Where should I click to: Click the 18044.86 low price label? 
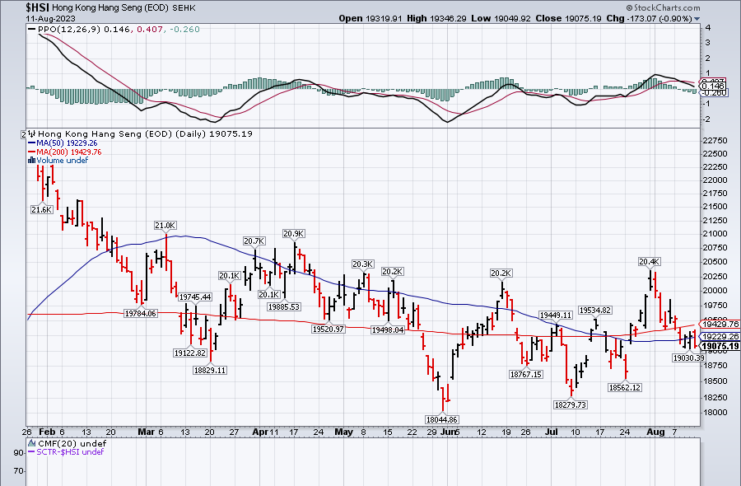tap(441, 418)
